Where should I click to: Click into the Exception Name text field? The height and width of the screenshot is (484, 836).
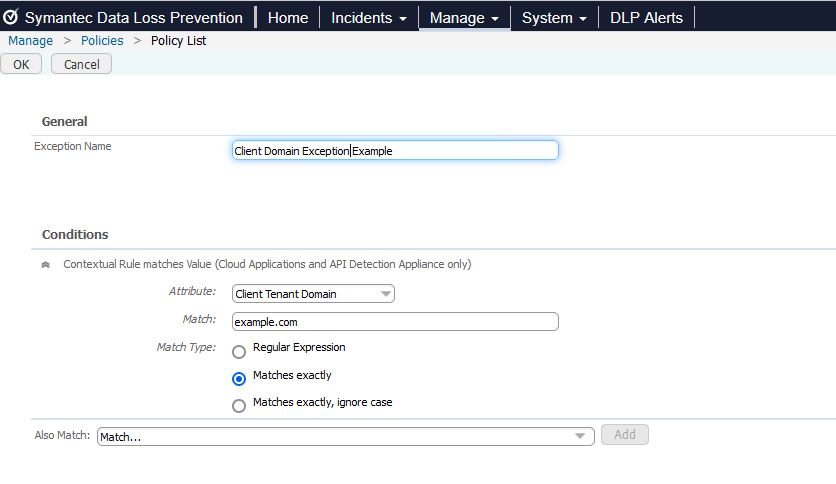click(394, 150)
